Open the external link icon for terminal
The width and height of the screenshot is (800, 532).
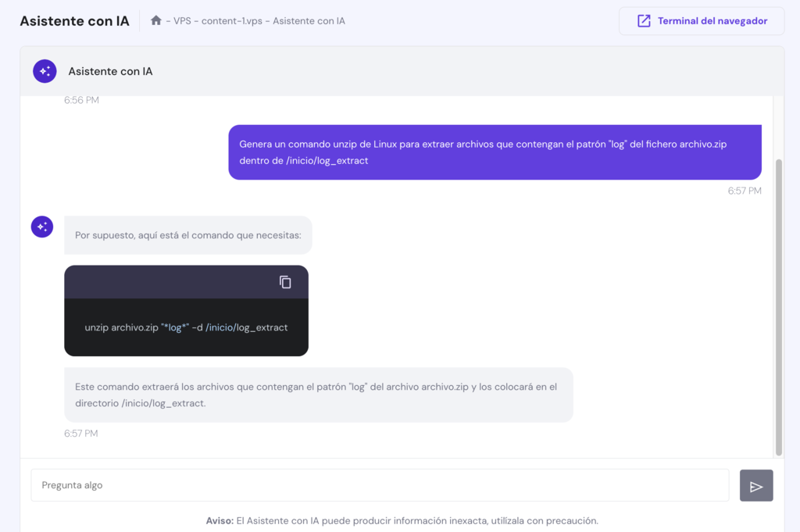coord(644,21)
